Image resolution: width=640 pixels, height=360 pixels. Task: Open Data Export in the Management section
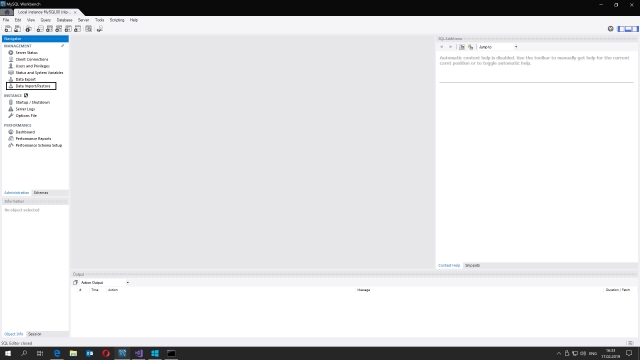click(x=26, y=79)
